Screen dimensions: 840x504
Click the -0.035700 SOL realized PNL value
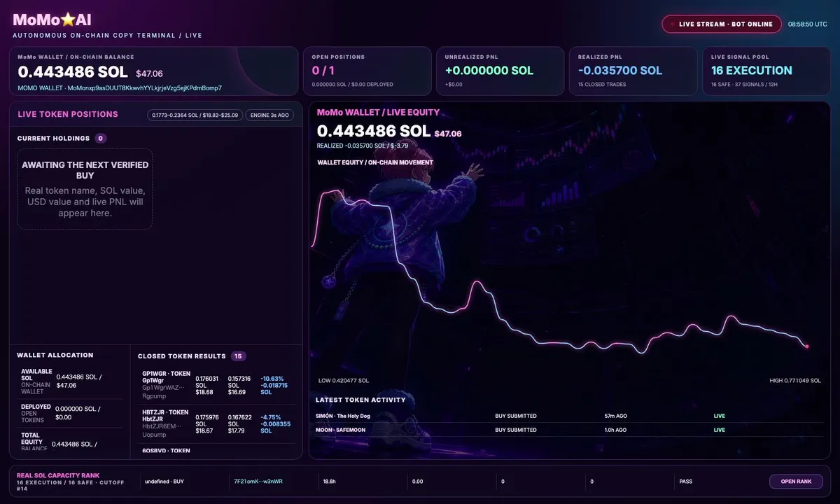pos(620,71)
